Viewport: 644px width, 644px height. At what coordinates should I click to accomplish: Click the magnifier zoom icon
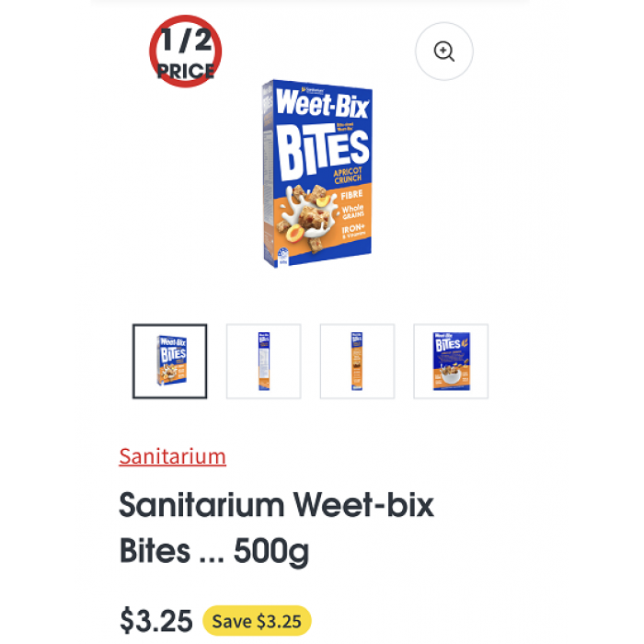pos(444,52)
